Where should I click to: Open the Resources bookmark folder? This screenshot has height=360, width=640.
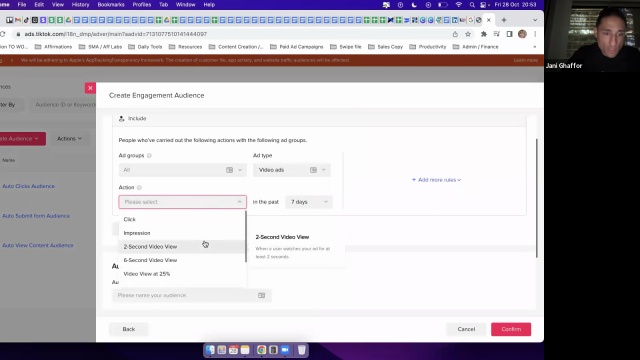[x=185, y=47]
